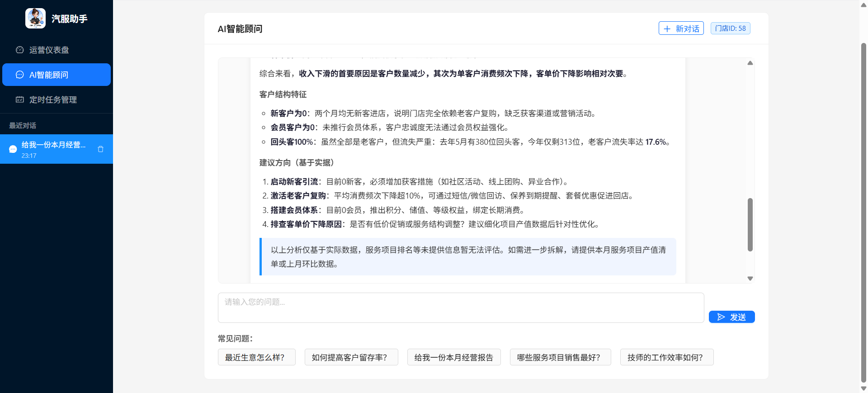Click the chat bubble icon beside AI智能顾问

(x=20, y=75)
